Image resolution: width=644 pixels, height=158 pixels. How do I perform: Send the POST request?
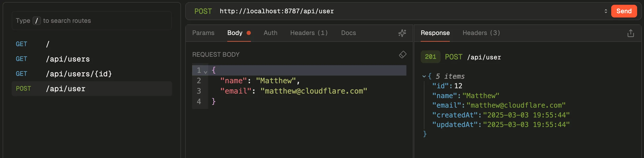[624, 11]
